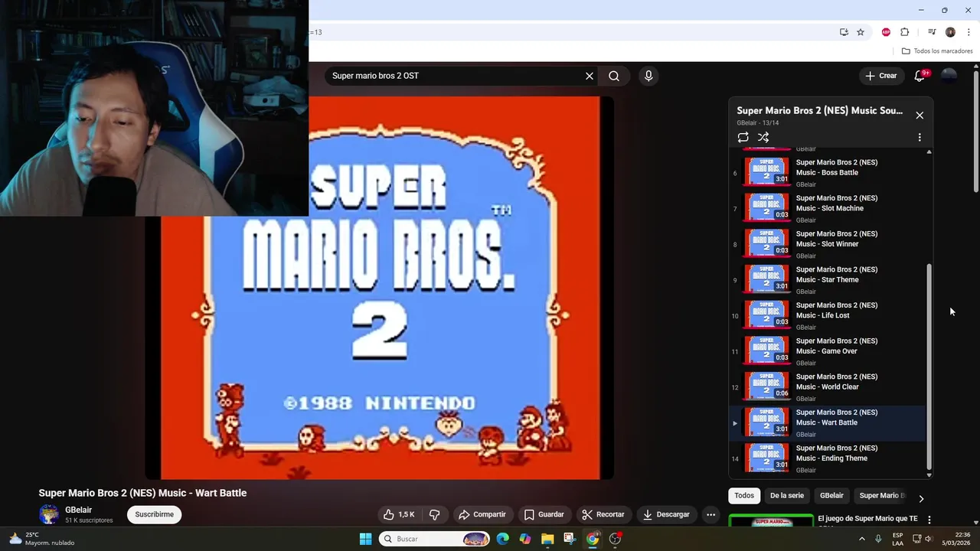Image resolution: width=980 pixels, height=551 pixels.
Task: Play Slot Winner track in playlist
Action: 828,244
